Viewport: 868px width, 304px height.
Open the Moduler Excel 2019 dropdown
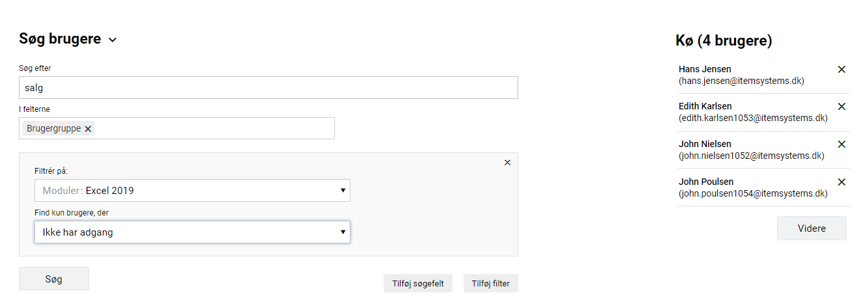pos(192,191)
